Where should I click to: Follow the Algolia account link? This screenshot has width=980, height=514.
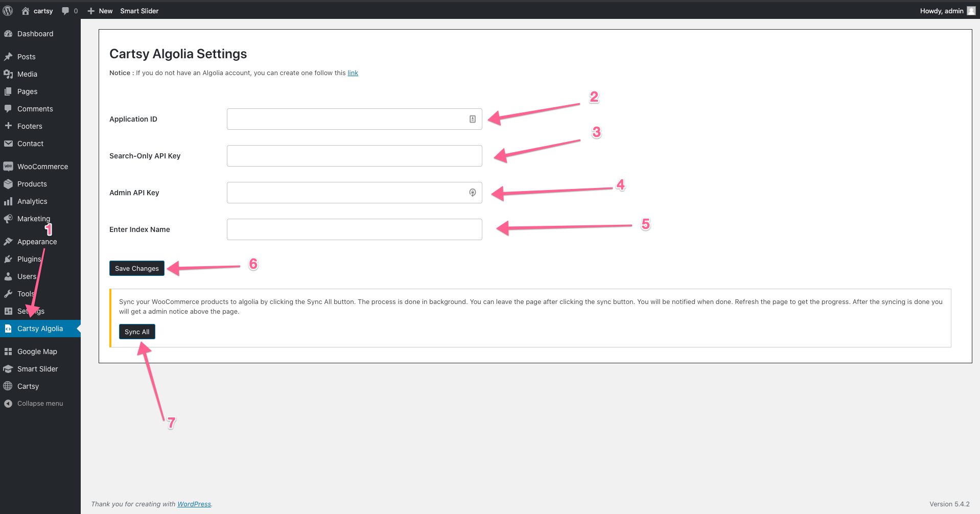(x=353, y=73)
